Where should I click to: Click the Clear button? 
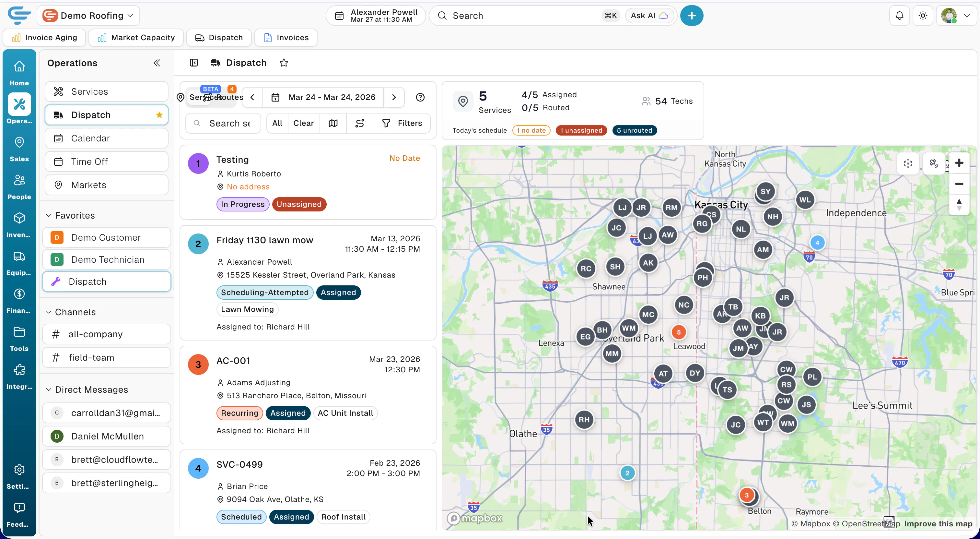click(x=303, y=123)
